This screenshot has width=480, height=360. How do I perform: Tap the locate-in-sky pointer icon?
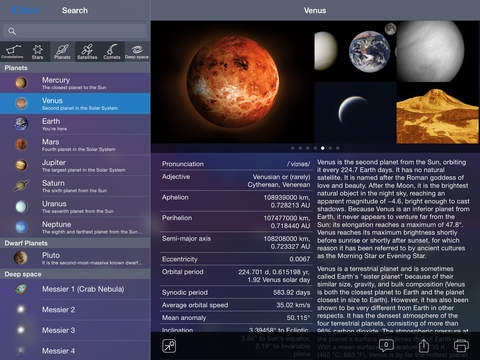click(169, 346)
